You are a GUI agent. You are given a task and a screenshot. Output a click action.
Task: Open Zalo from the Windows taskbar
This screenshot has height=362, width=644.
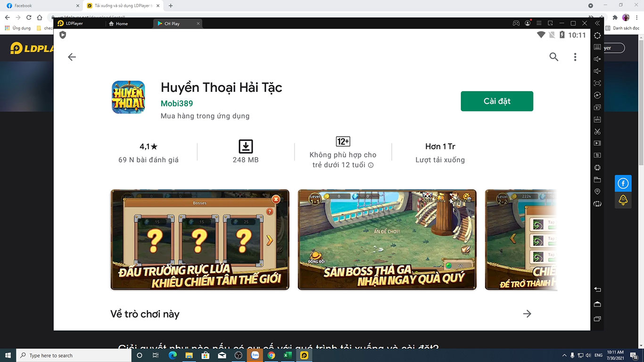pyautogui.click(x=255, y=355)
